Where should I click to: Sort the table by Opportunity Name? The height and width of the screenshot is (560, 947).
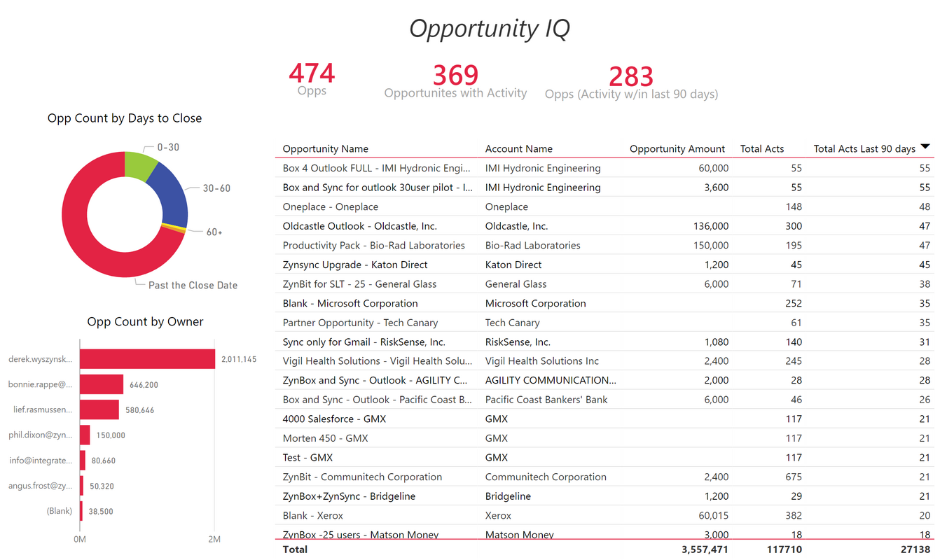pyautogui.click(x=326, y=148)
